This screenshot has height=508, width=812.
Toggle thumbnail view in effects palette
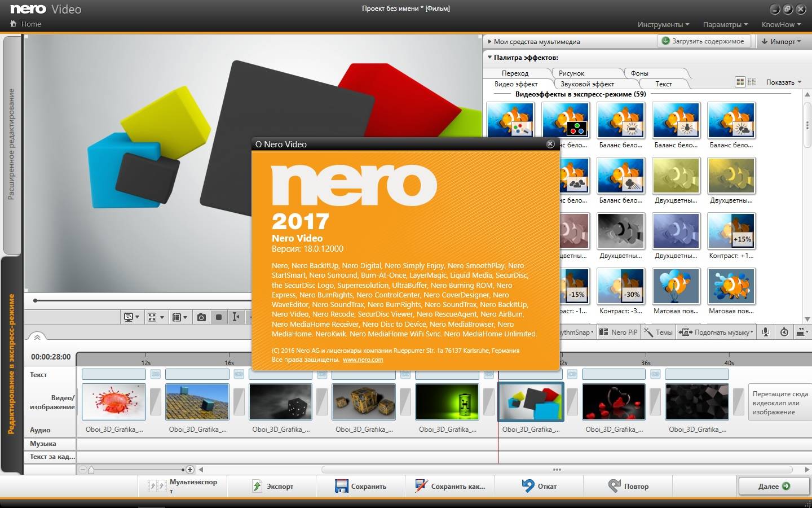[x=740, y=82]
